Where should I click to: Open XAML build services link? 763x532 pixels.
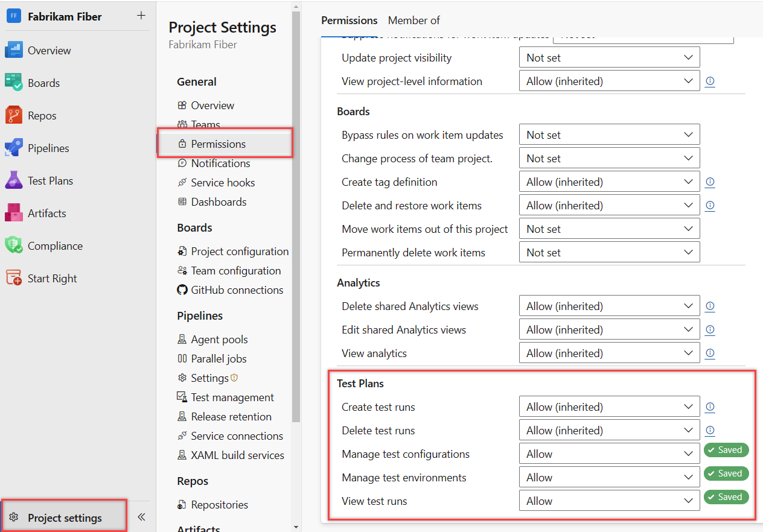click(238, 455)
